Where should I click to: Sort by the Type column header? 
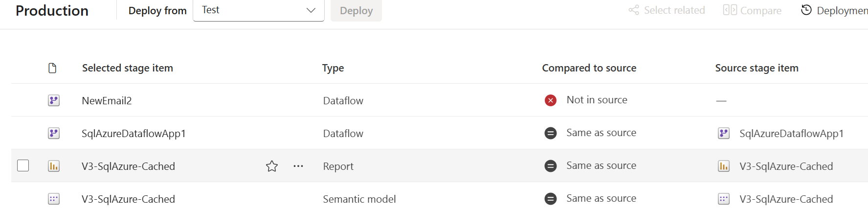point(333,68)
